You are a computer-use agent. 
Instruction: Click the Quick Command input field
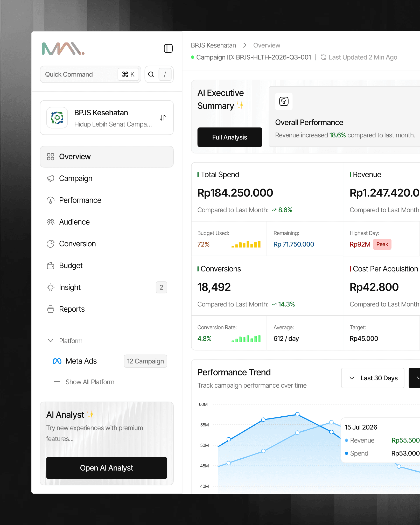(90, 74)
